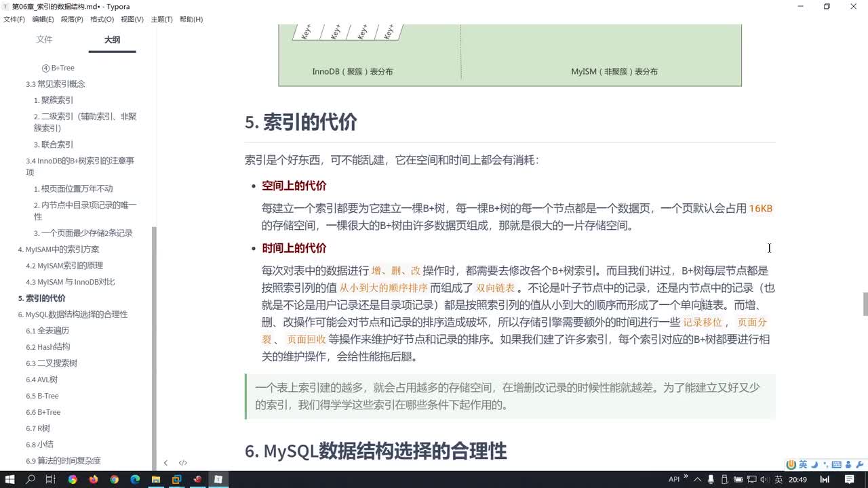Open the 文件(F) menu
Image resolution: width=868 pixels, height=488 pixels.
[x=14, y=19]
